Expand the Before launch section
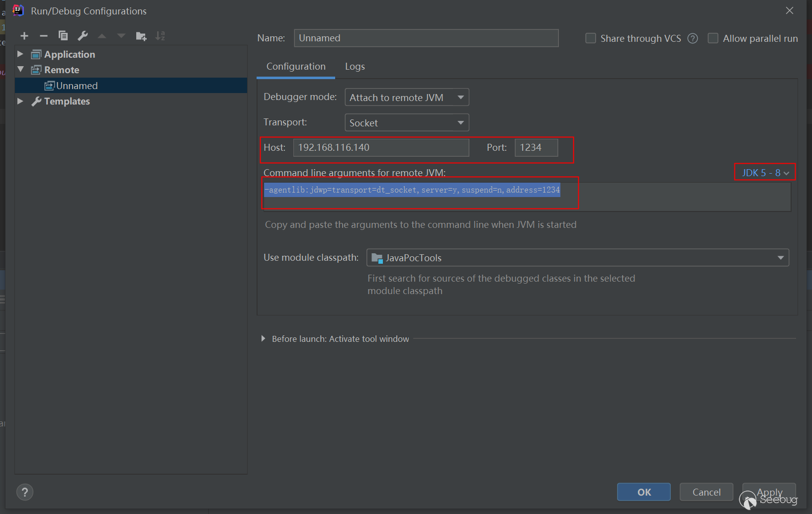 (x=264, y=339)
